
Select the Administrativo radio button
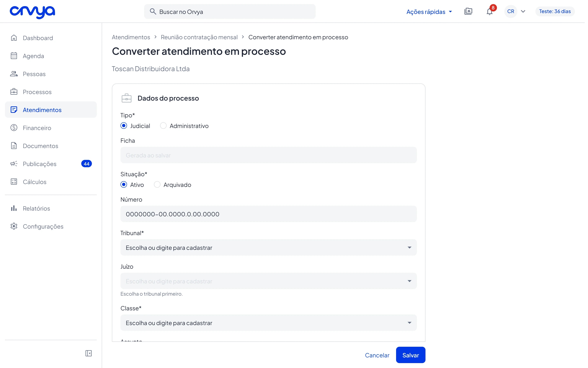point(163,126)
